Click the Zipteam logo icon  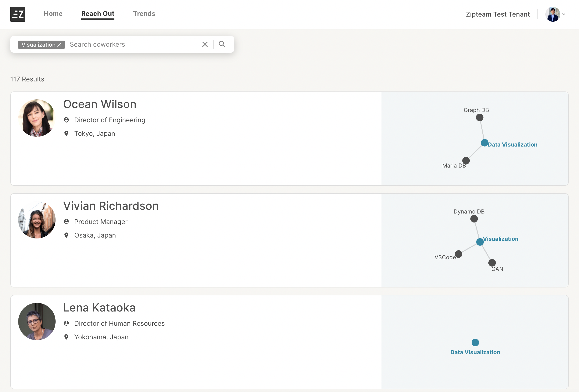[x=18, y=14]
